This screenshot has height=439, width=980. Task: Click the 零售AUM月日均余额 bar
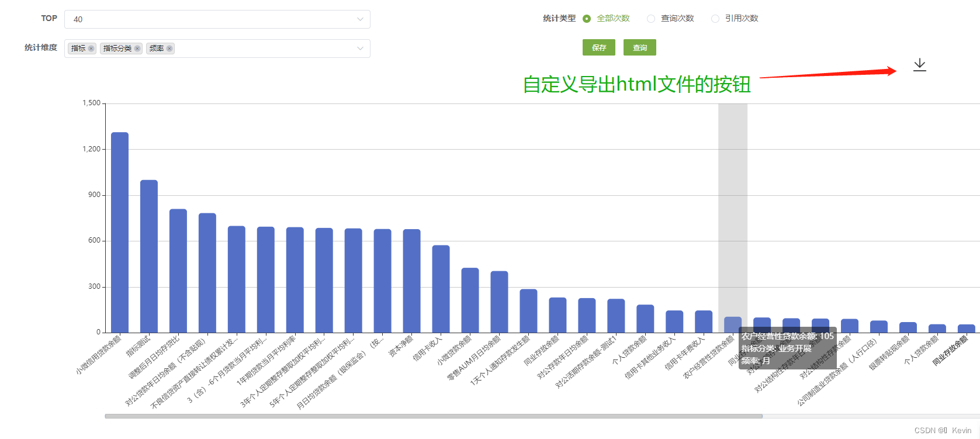[x=499, y=302]
